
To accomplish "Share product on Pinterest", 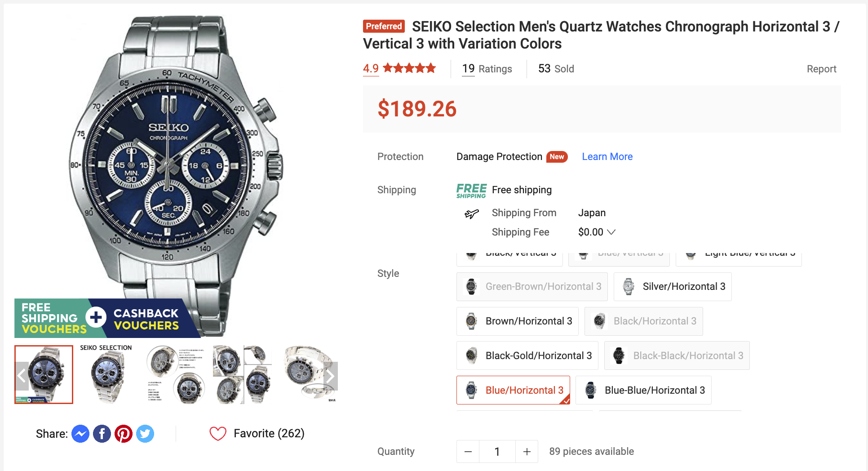I will pos(124,434).
